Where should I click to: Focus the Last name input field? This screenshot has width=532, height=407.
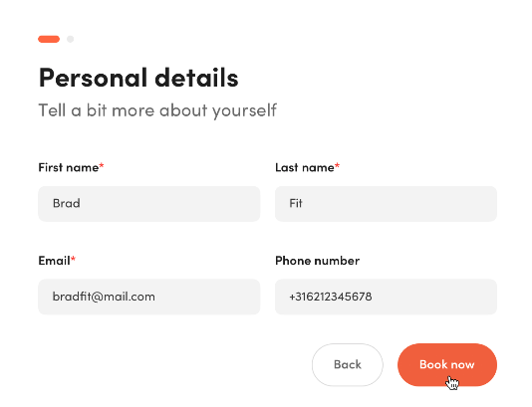[386, 204]
